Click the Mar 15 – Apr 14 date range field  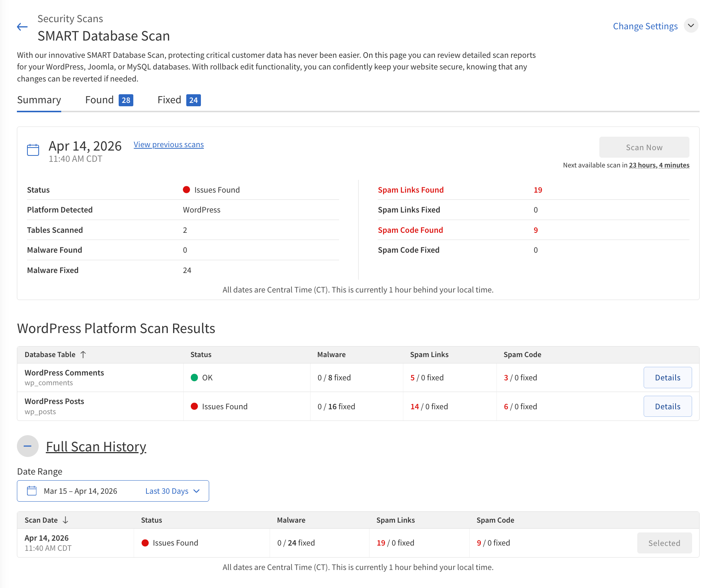(80, 491)
